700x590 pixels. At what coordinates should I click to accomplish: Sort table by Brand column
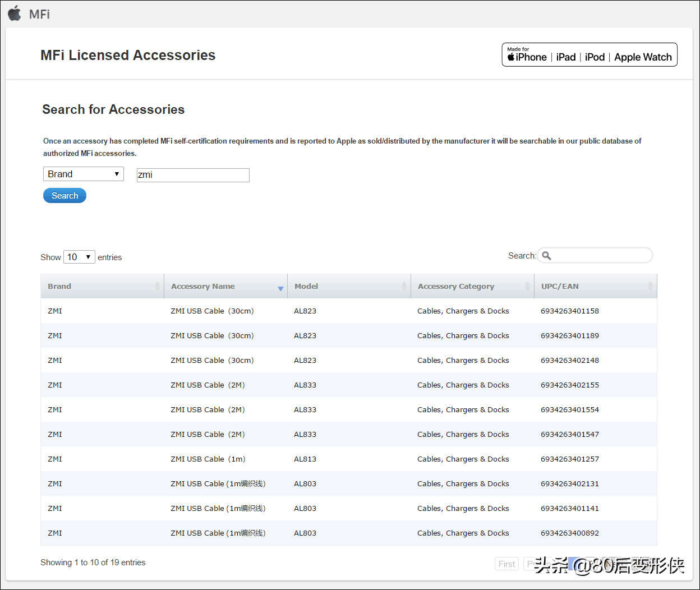[x=102, y=286]
